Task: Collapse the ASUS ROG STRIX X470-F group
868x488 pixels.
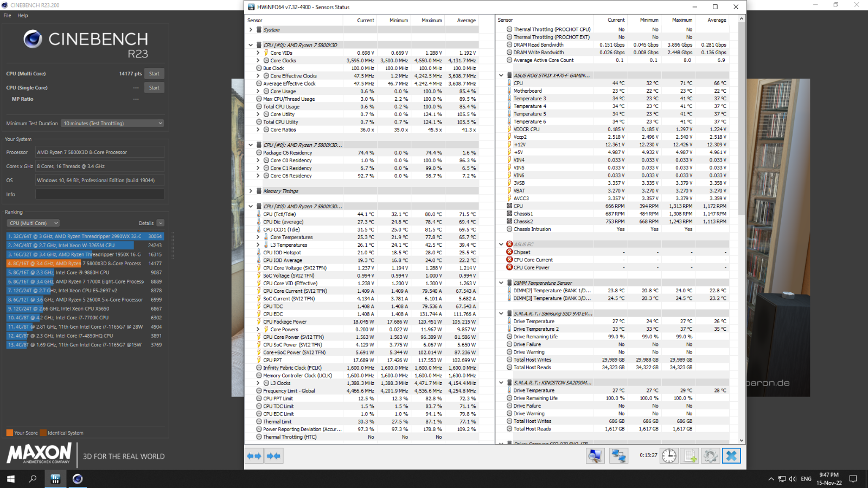Action: tap(501, 75)
